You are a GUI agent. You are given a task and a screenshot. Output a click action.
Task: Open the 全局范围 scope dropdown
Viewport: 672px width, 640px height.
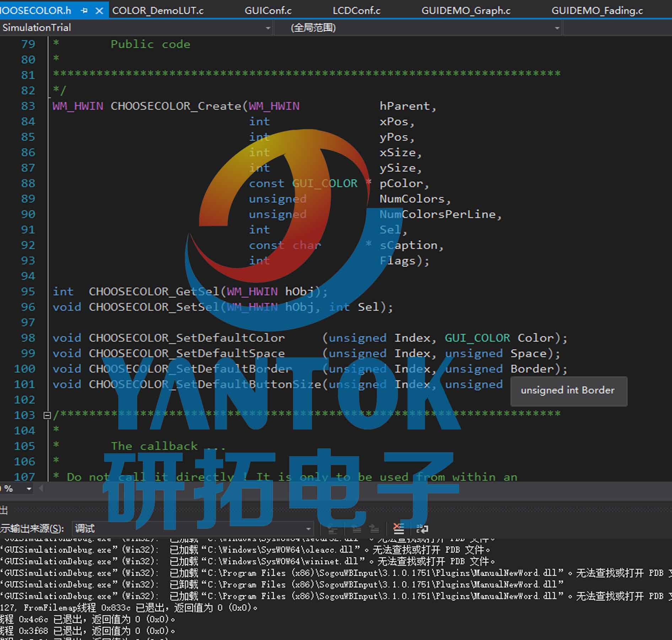click(x=557, y=28)
